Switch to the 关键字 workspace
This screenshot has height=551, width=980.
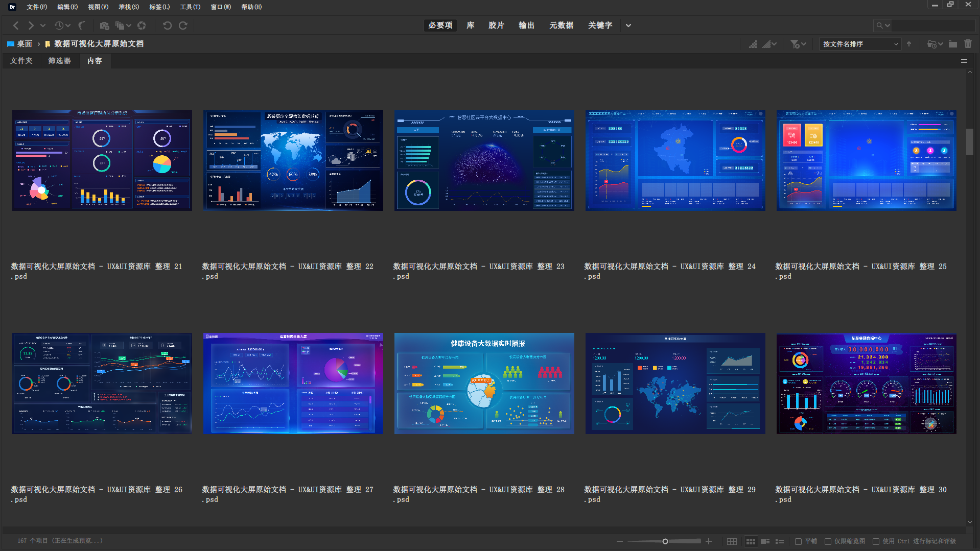600,26
